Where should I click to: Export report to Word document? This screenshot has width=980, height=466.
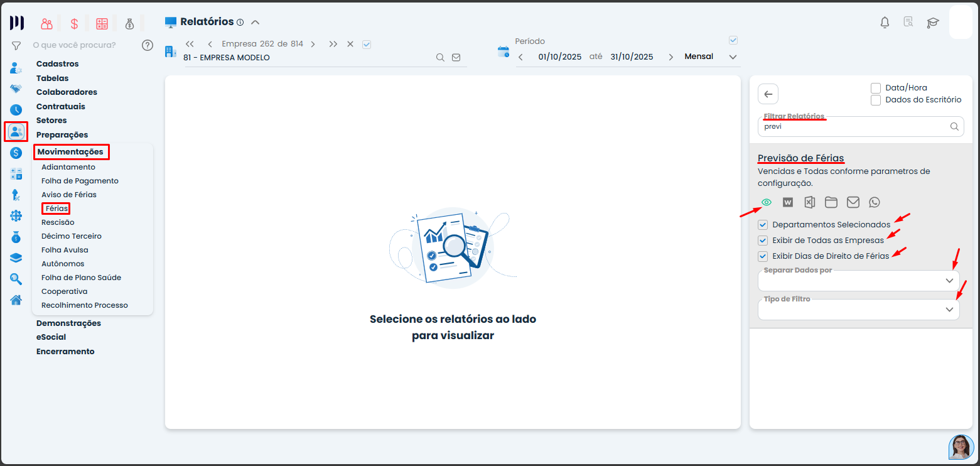click(788, 202)
